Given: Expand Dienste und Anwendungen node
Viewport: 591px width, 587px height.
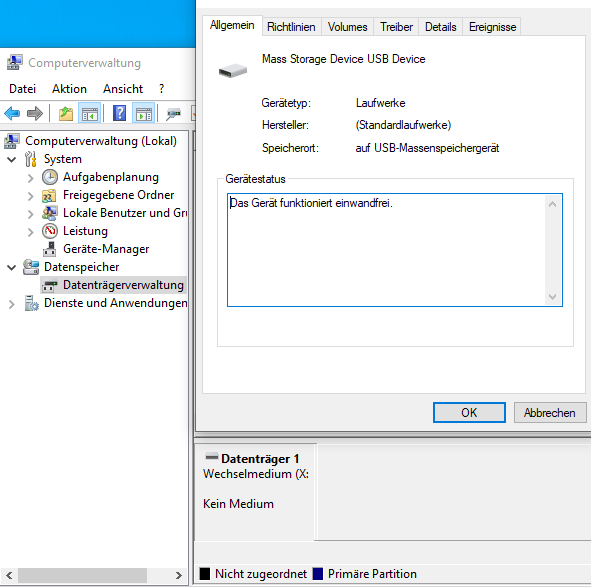Looking at the screenshot, I should tap(12, 304).
